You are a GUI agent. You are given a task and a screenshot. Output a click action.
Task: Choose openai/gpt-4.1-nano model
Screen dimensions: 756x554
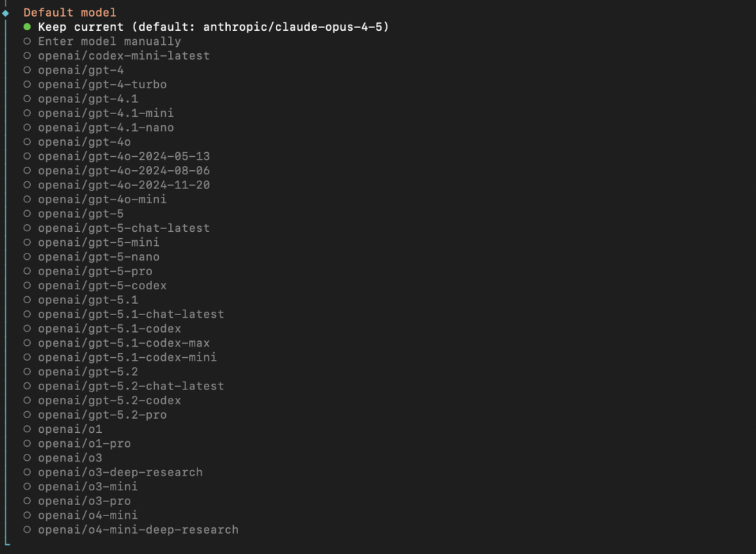pyautogui.click(x=106, y=127)
